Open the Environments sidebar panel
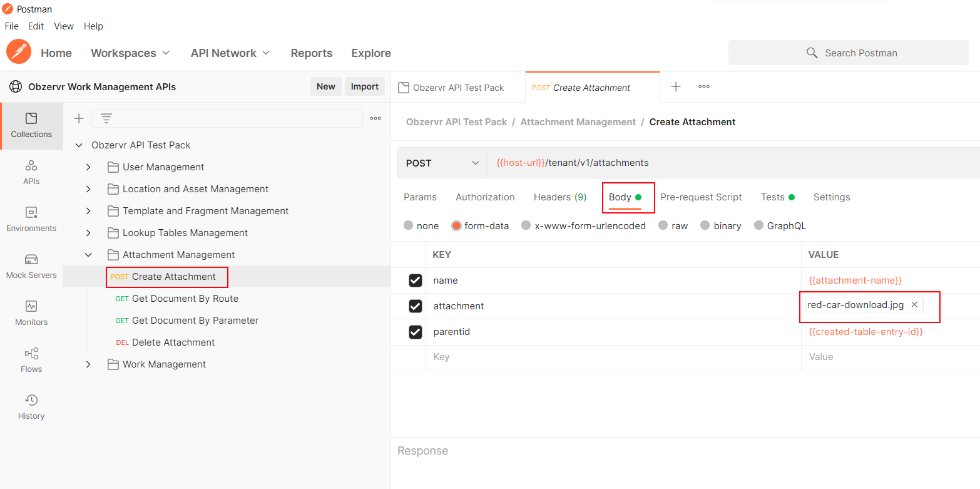The width and height of the screenshot is (980, 489). [31, 220]
